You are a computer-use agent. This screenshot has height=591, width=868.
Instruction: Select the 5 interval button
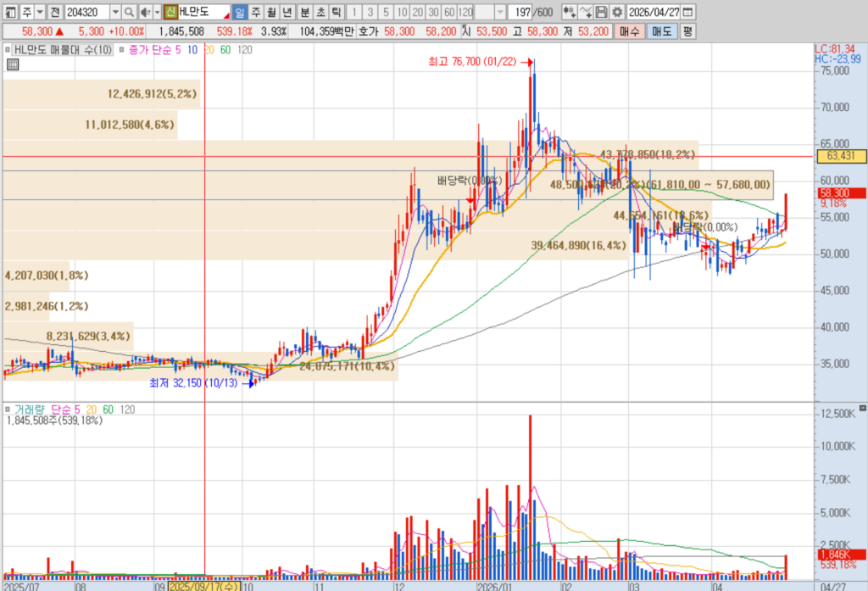pyautogui.click(x=387, y=12)
